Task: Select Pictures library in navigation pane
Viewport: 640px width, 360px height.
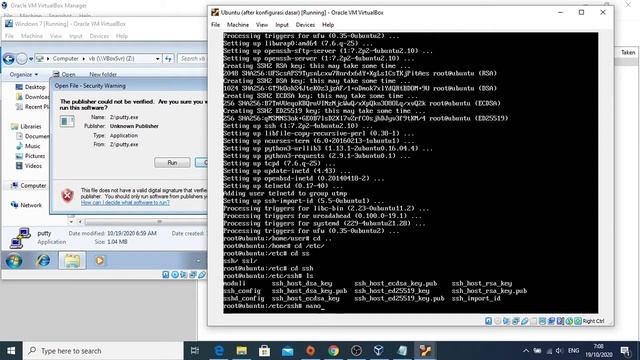Action: [30, 156]
